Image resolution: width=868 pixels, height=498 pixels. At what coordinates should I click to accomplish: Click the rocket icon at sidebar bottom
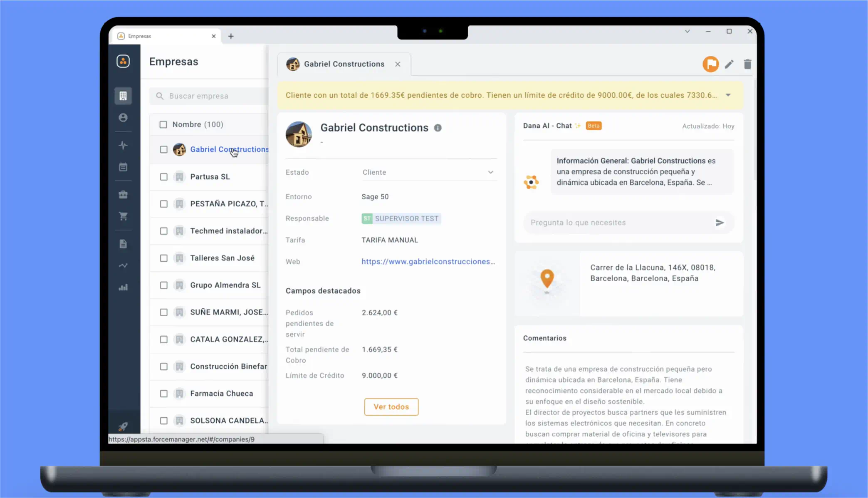point(123,426)
